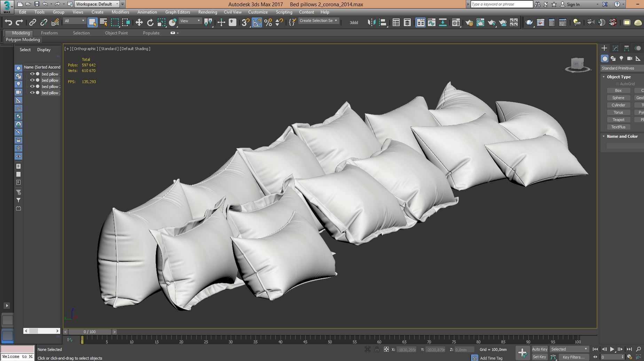Click the Align tool icon
The width and height of the screenshot is (644, 361).
point(383,23)
